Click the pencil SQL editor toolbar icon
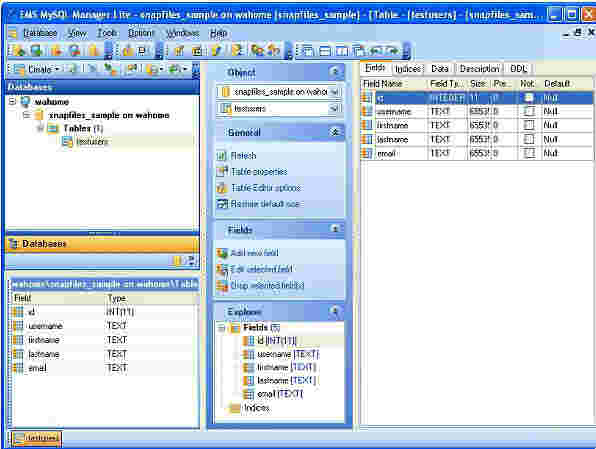 217,51
